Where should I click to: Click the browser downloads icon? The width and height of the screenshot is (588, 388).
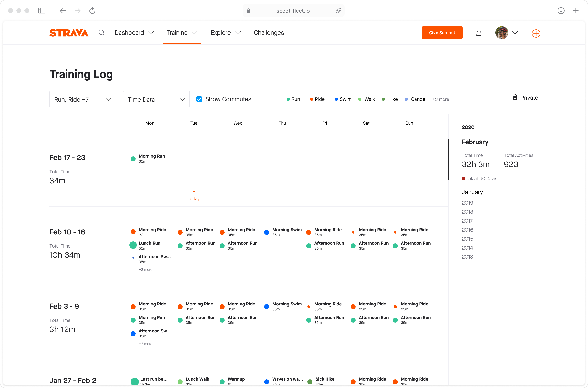(x=561, y=11)
